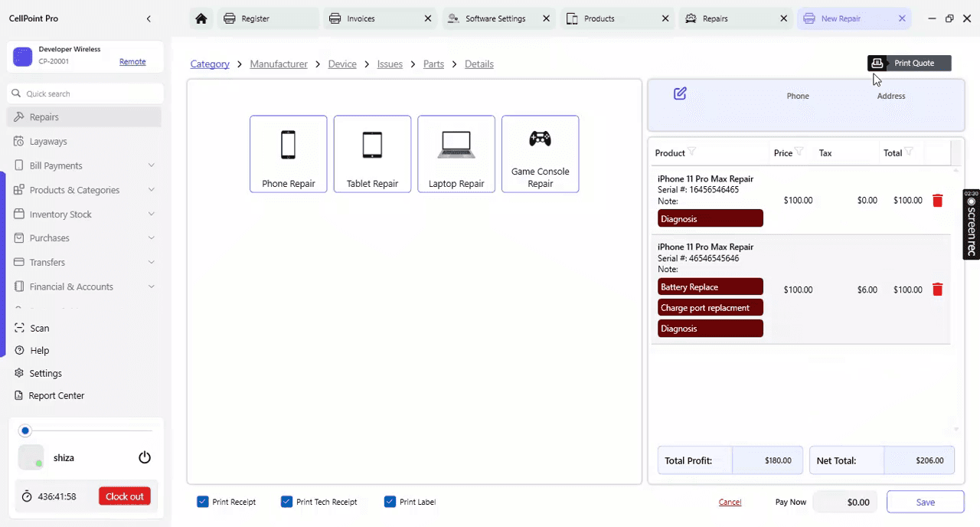Click the $206.00 Net Total value
The image size is (980, 527).
pos(929,460)
